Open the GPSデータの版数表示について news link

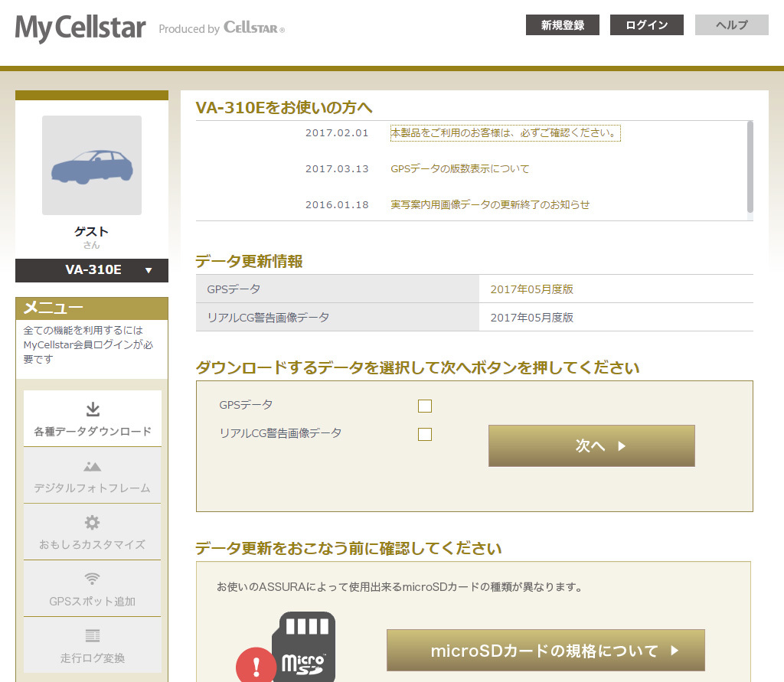point(459,168)
